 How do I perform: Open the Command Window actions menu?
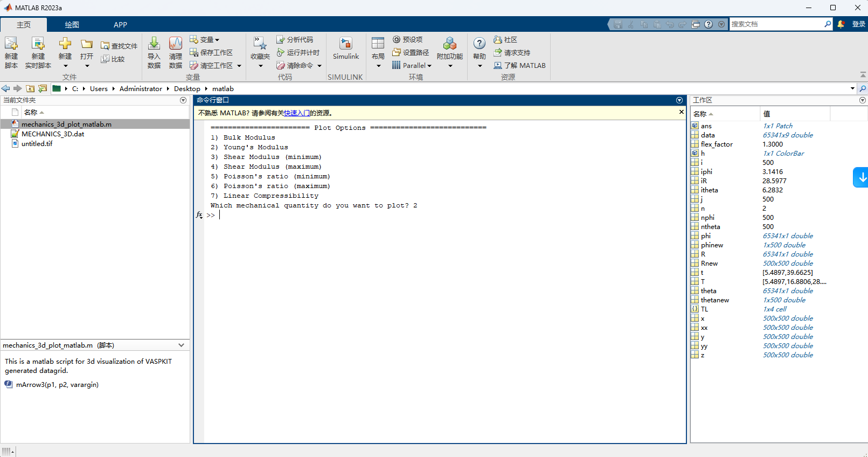pyautogui.click(x=679, y=100)
